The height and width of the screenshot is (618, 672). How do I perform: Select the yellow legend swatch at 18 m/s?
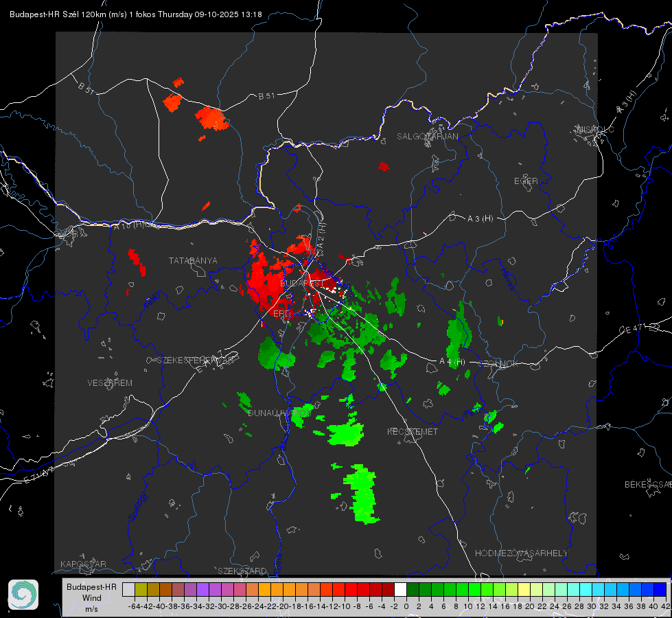524,590
